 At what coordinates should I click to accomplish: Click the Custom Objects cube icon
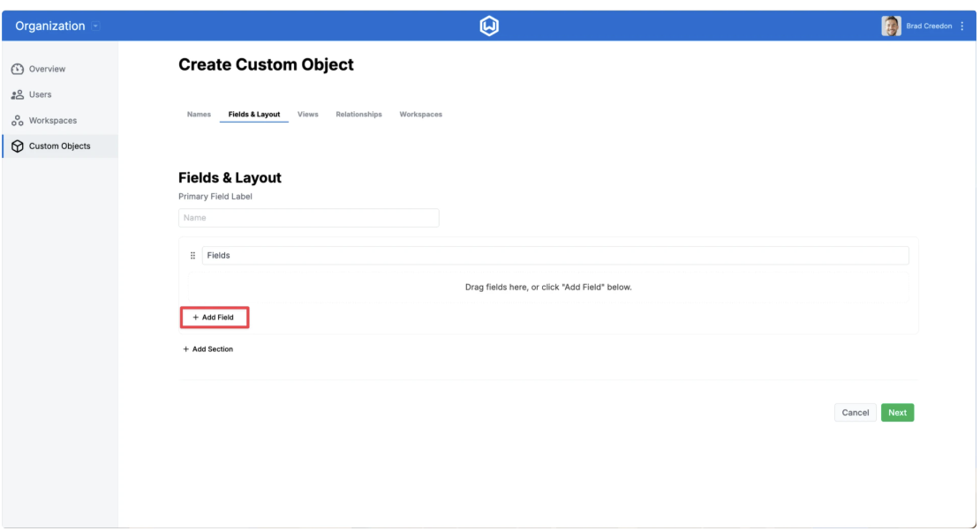tap(18, 146)
